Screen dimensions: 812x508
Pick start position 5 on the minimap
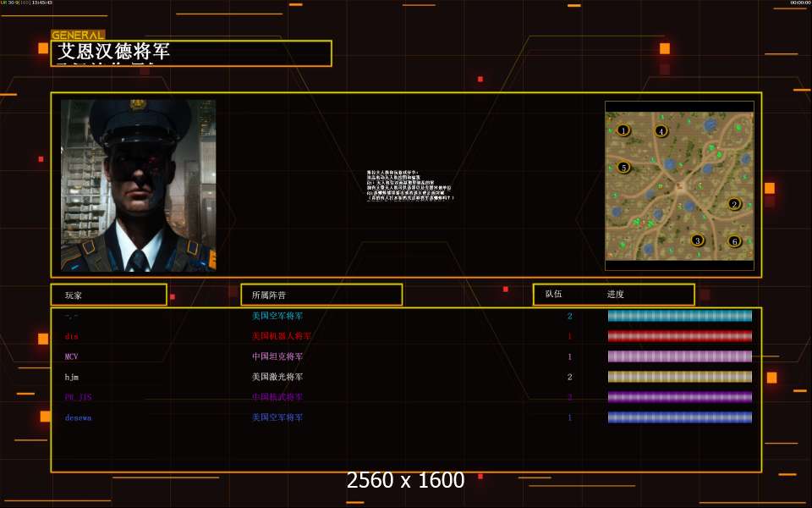(623, 168)
